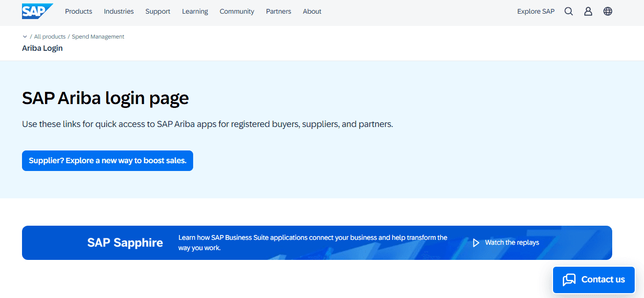Go to Spend Management breadcrumb

click(x=98, y=37)
